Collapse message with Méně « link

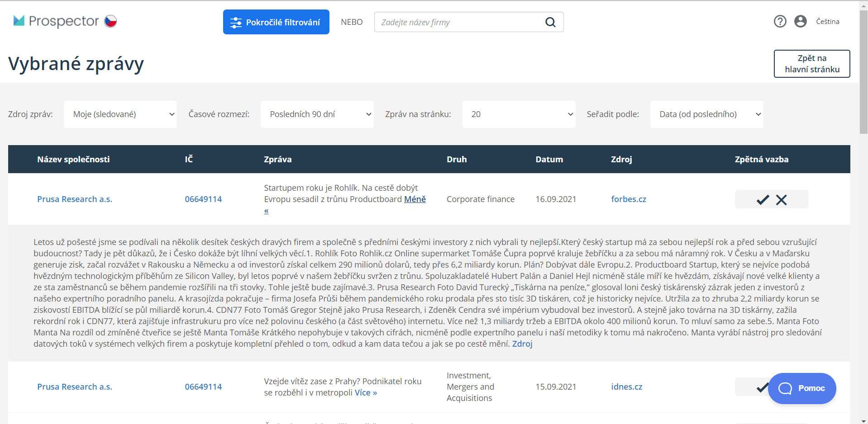(x=415, y=199)
